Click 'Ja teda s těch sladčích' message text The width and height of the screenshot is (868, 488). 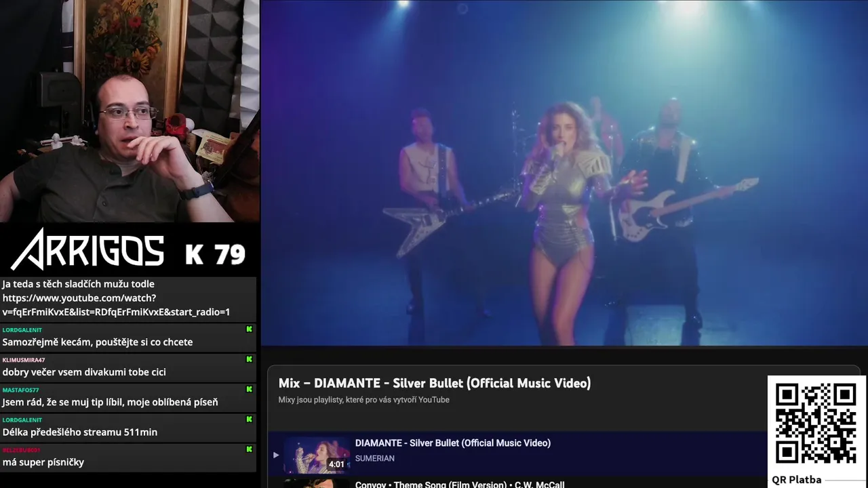(x=79, y=284)
